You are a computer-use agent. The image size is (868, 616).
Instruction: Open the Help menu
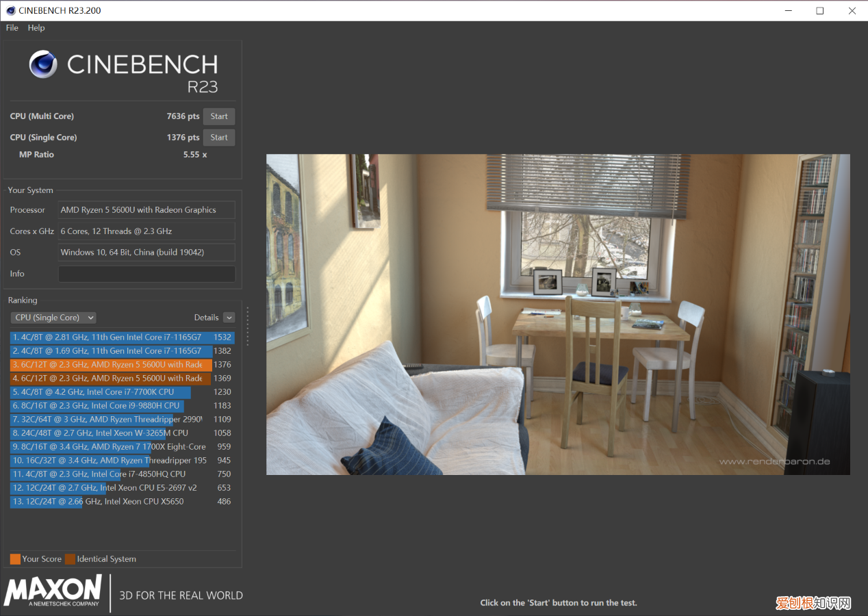pyautogui.click(x=36, y=28)
